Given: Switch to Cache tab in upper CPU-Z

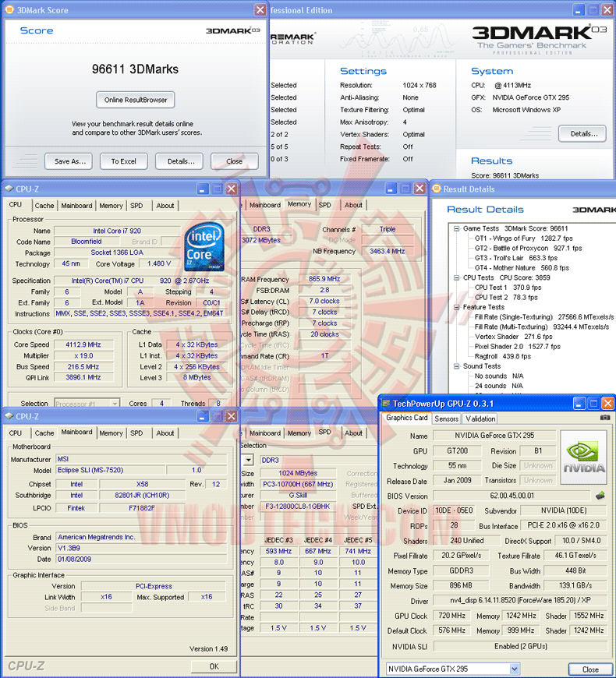Looking at the screenshot, I should coord(44,206).
